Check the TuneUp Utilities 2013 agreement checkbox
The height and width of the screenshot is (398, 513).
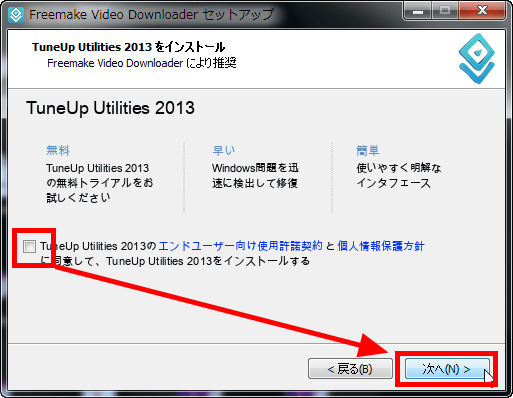coord(29,247)
